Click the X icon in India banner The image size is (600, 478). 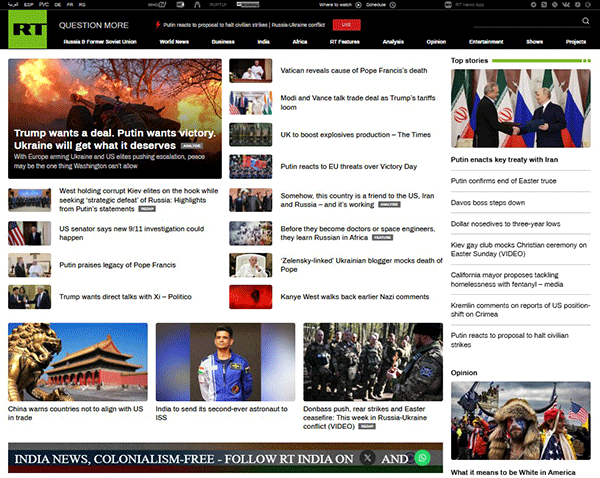[x=367, y=458]
